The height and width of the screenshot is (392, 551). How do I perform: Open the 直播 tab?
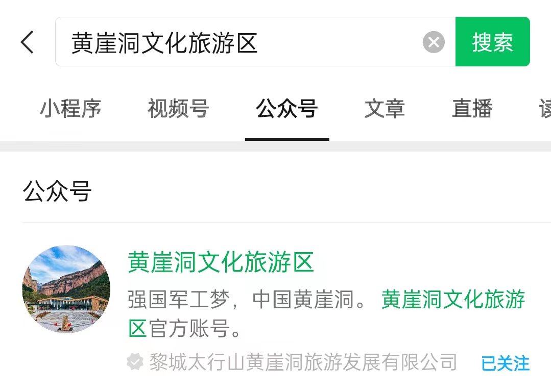(472, 109)
